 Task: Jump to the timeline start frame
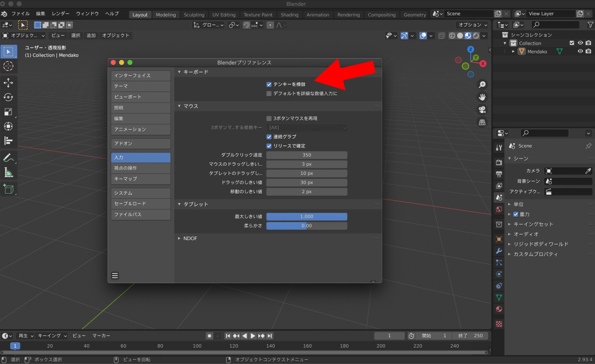tap(228, 336)
